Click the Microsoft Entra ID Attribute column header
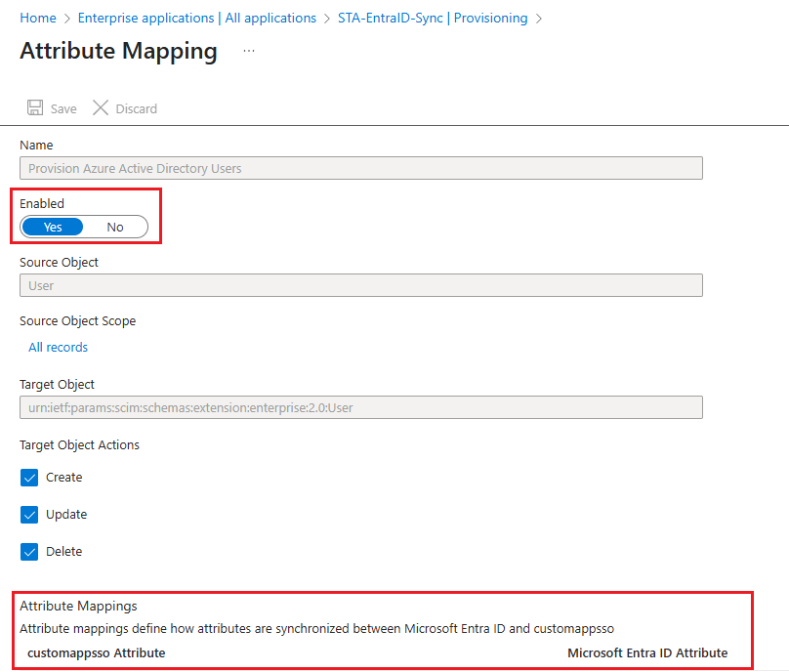 click(646, 652)
